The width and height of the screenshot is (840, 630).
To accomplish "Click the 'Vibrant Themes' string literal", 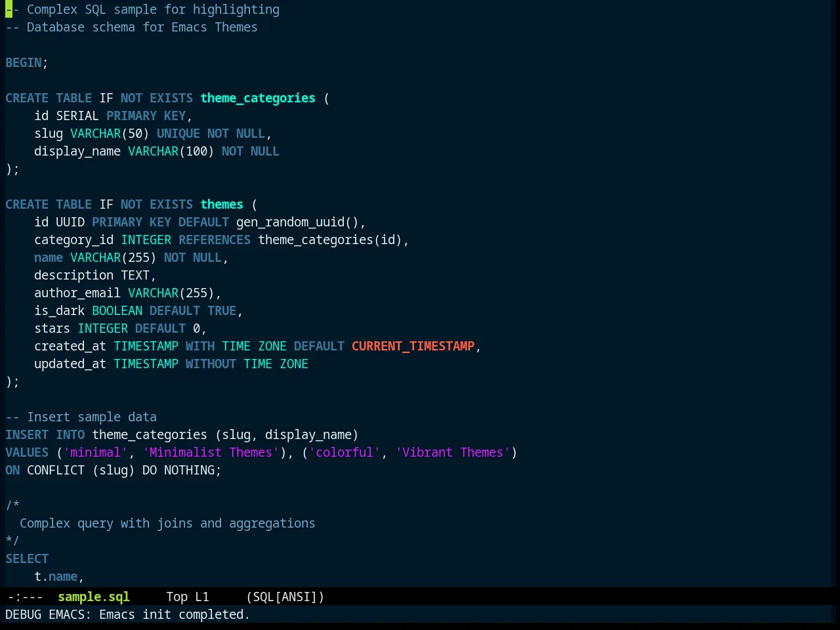I will [453, 452].
